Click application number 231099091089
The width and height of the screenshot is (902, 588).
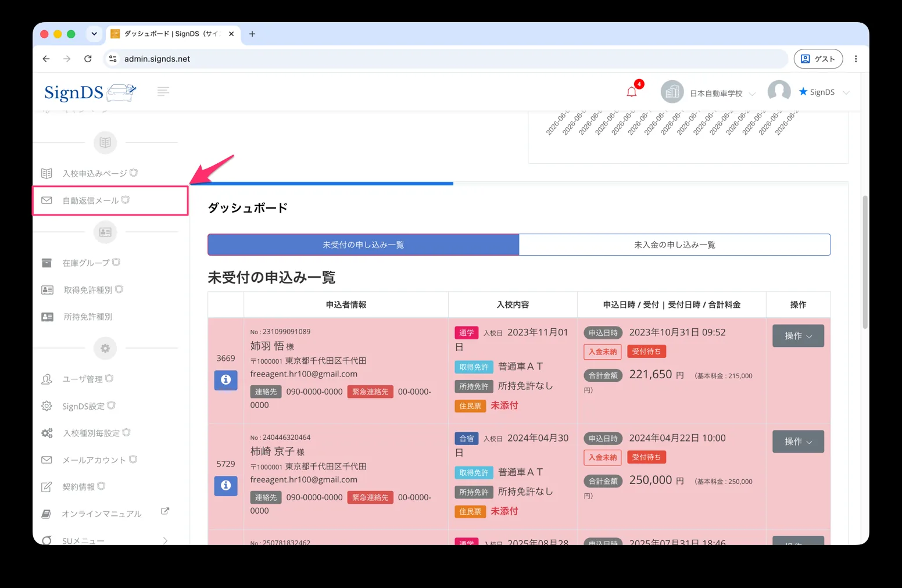(287, 332)
